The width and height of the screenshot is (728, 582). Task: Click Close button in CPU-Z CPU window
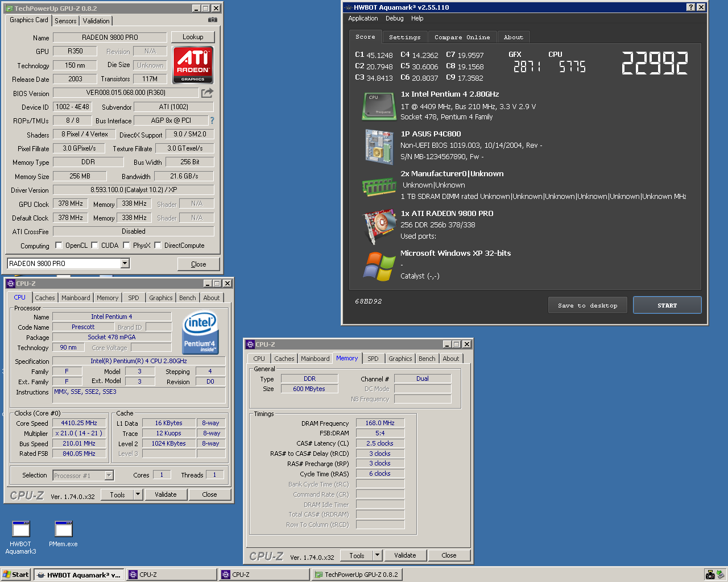tap(210, 494)
